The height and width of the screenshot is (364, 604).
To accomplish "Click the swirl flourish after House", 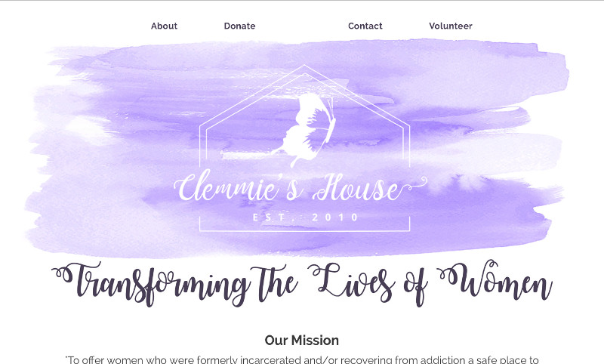I will [414, 184].
